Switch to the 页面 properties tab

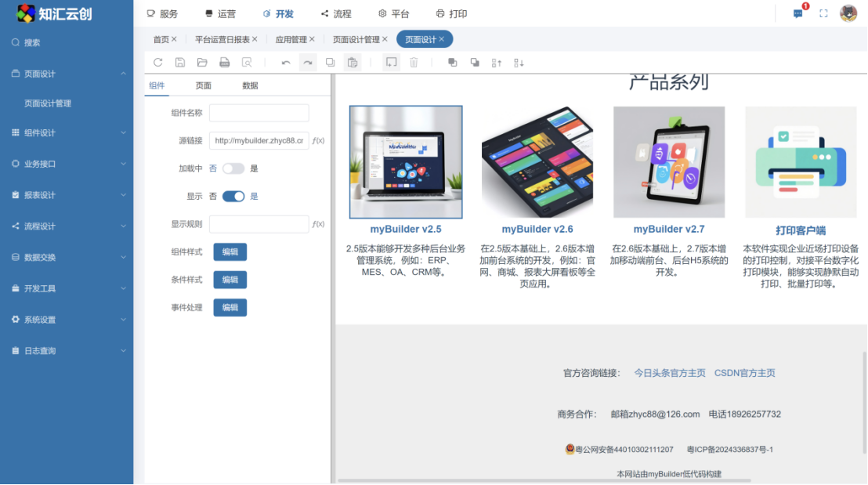pyautogui.click(x=203, y=85)
